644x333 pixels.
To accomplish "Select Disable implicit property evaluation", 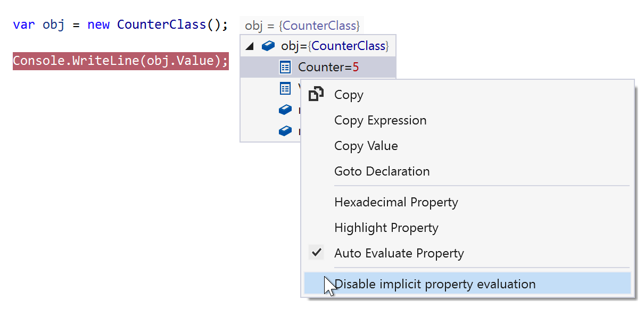I will pos(435,284).
